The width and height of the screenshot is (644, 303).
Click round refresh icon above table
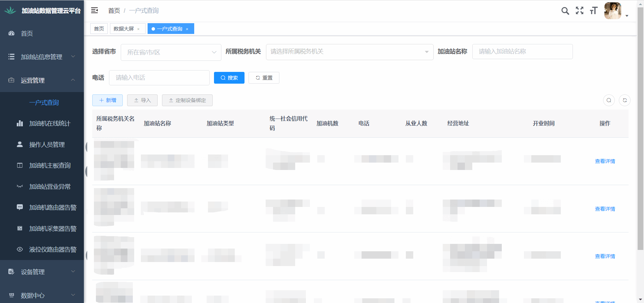tap(625, 100)
